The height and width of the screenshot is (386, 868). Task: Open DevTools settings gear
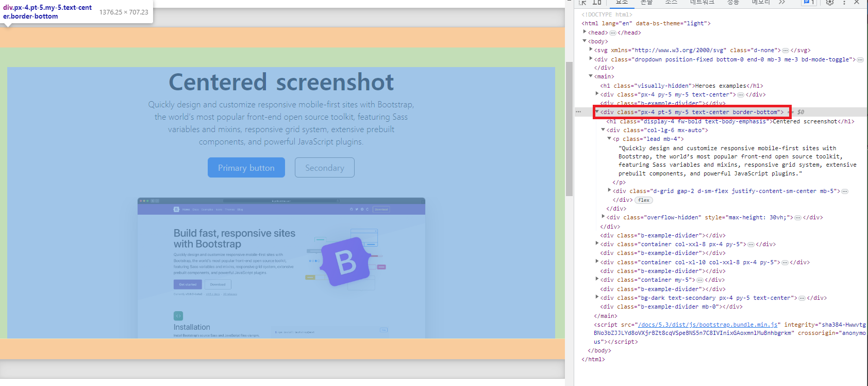[830, 2]
